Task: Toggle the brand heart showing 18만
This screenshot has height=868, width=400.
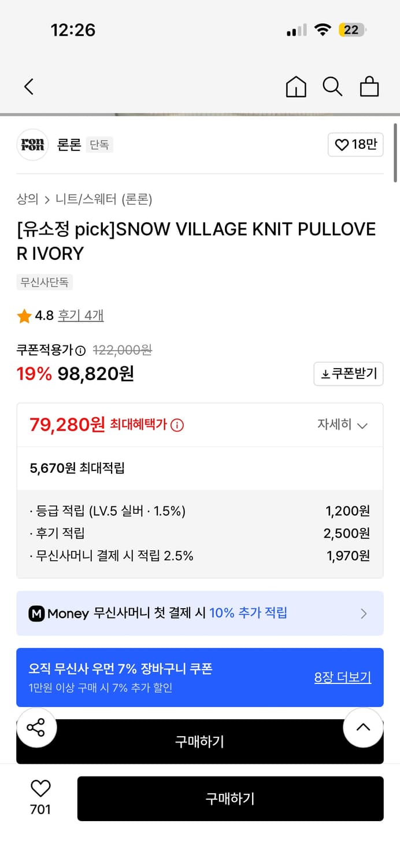Action: click(x=355, y=145)
